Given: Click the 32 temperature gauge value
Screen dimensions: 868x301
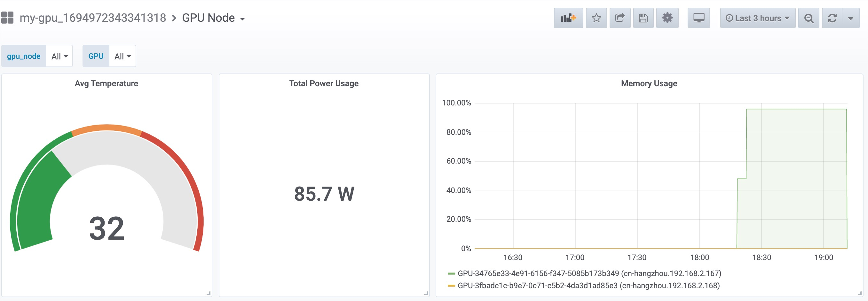Looking at the screenshot, I should coord(107,228).
